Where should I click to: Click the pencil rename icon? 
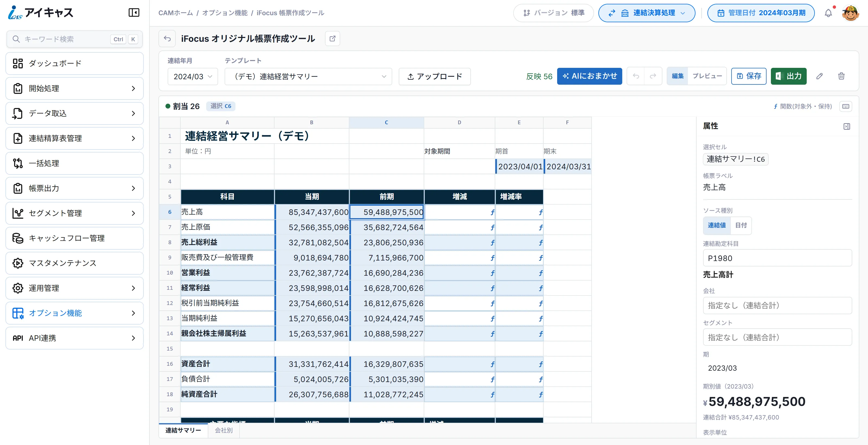coord(819,76)
